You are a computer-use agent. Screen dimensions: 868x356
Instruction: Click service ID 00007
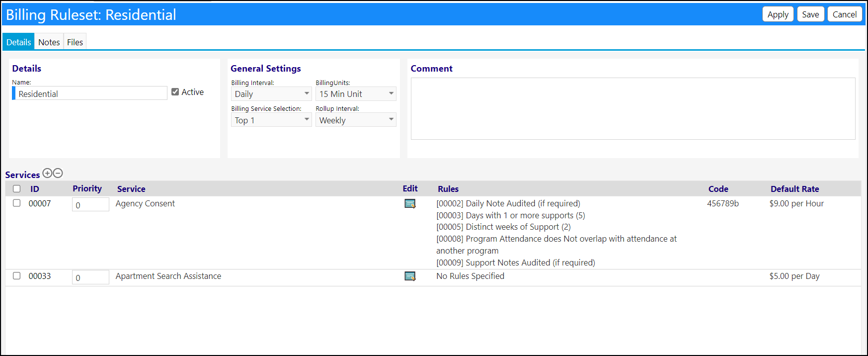pyautogui.click(x=40, y=203)
